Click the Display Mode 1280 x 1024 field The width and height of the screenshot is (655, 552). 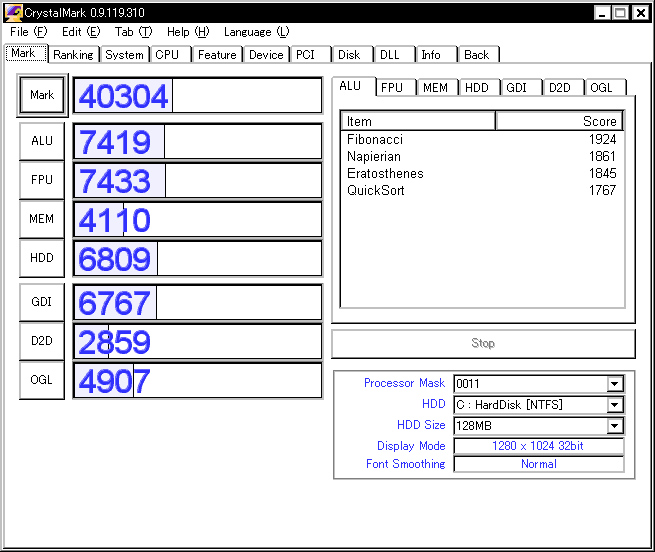coord(538,446)
